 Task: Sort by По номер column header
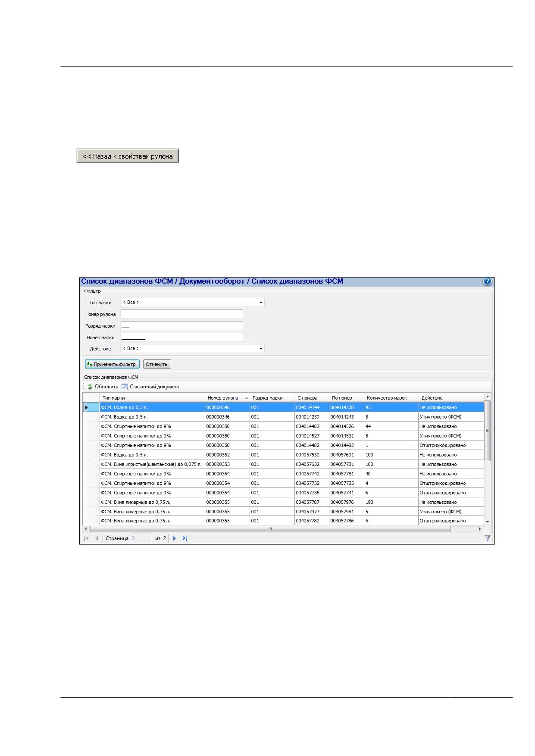click(x=346, y=398)
